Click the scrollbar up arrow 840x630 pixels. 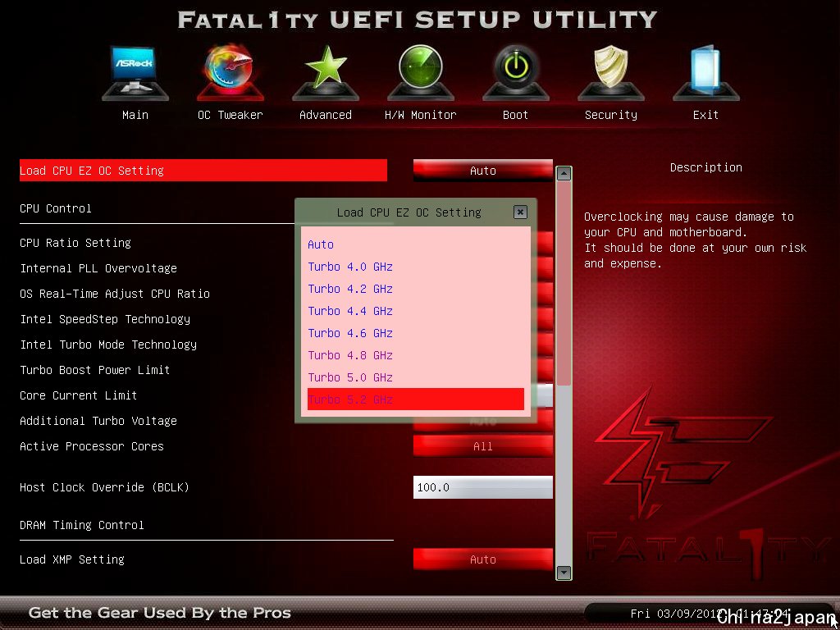pos(564,173)
